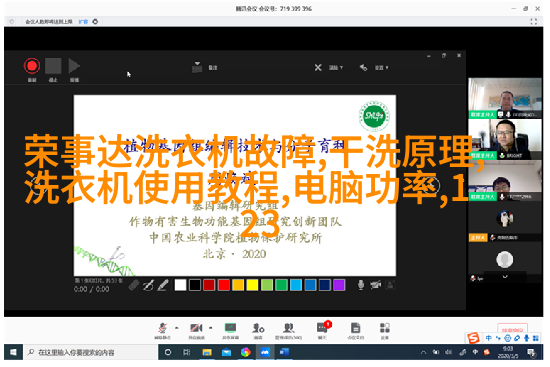The height and width of the screenshot is (367, 550).
Task: Start recording with the red record button
Action: pyautogui.click(x=32, y=66)
